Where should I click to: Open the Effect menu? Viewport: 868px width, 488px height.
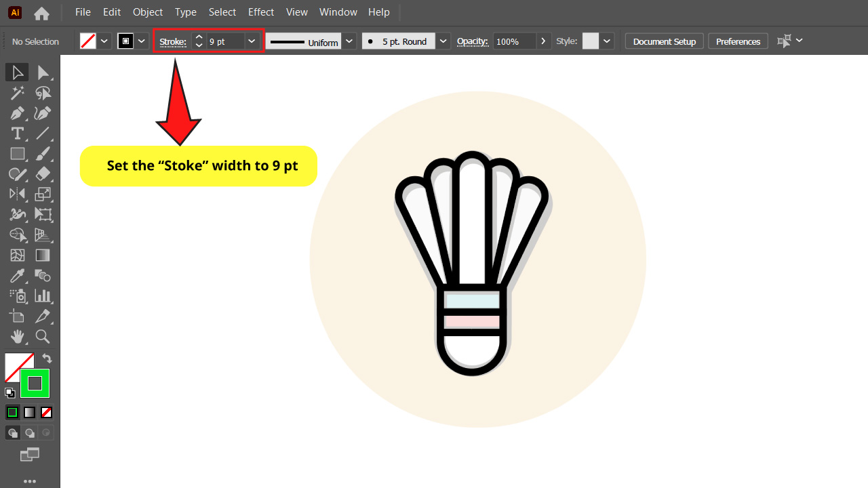pos(261,12)
